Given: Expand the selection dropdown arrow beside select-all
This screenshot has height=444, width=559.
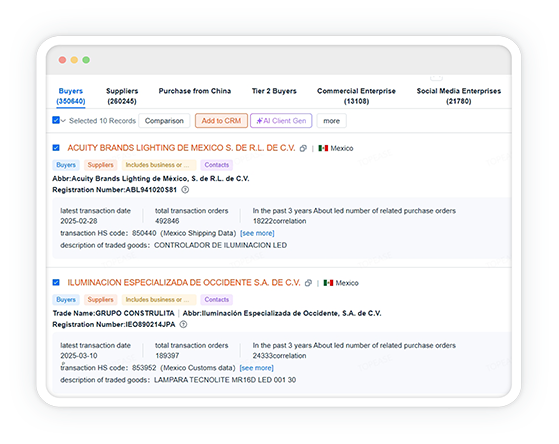Looking at the screenshot, I should [63, 121].
